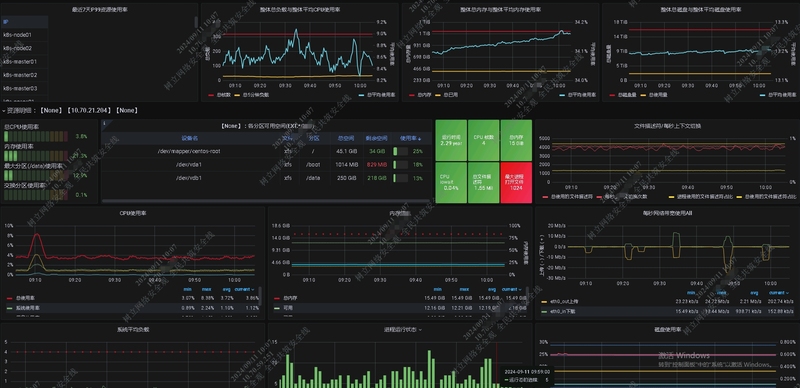Sort the table by the 总空间 column header
This screenshot has width=800, height=388.
(x=345, y=138)
